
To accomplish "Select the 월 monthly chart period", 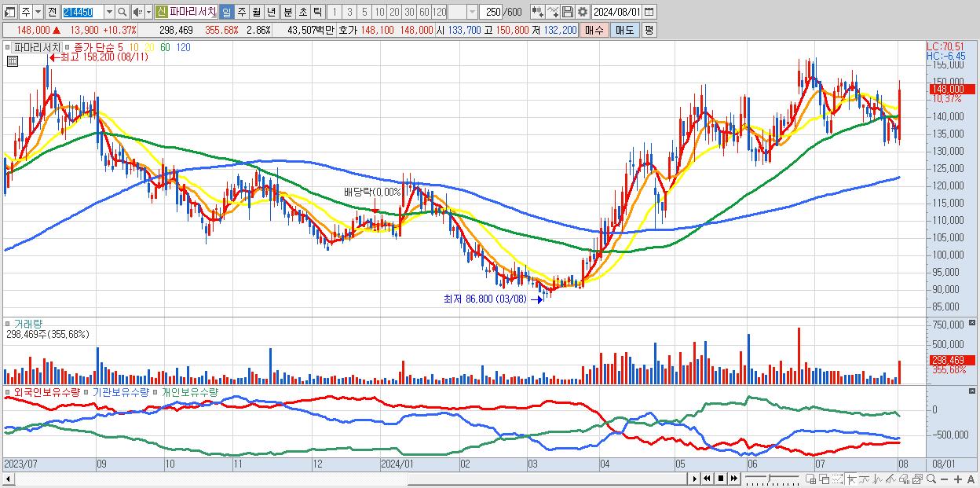I will [x=256, y=13].
